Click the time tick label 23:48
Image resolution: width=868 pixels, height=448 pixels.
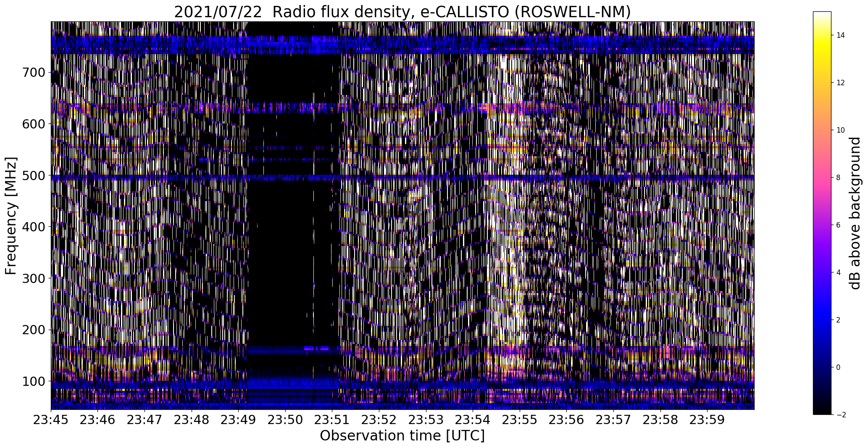click(x=192, y=420)
